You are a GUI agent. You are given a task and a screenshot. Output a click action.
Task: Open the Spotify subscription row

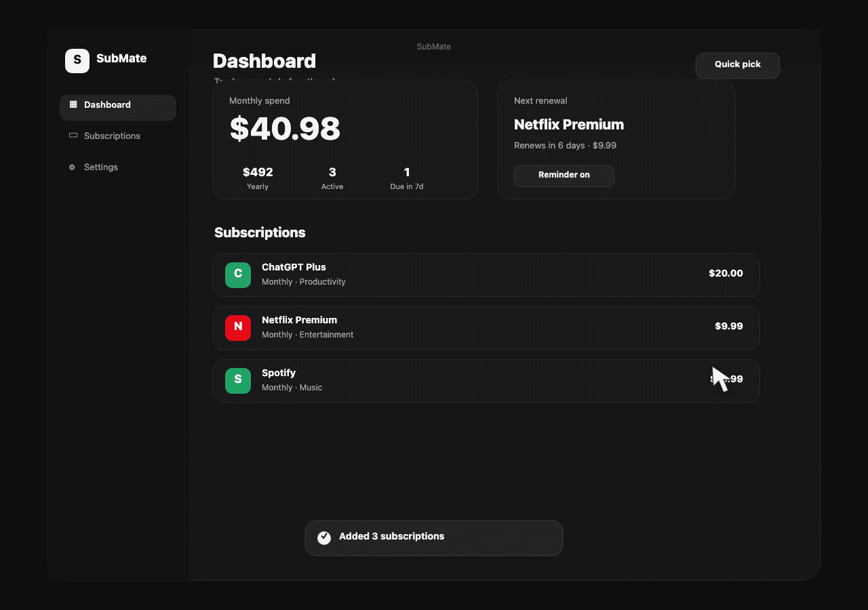coord(486,380)
